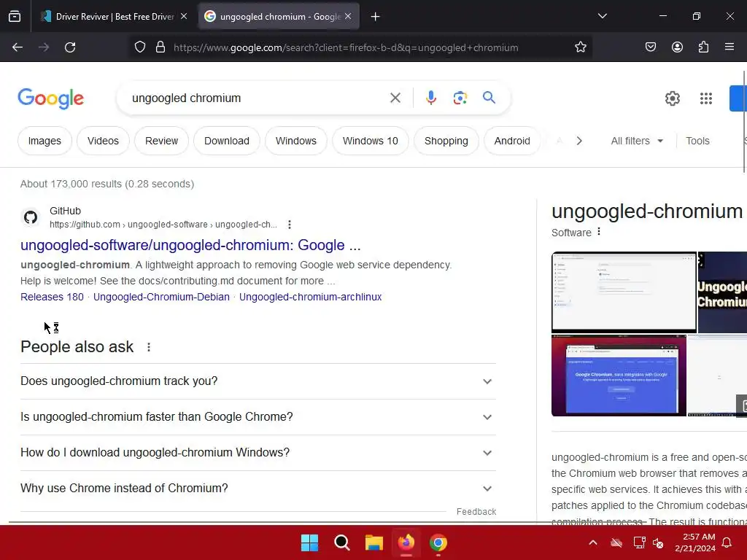The width and height of the screenshot is (747, 560).
Task: Select the Shopping filter chip
Action: 446,141
